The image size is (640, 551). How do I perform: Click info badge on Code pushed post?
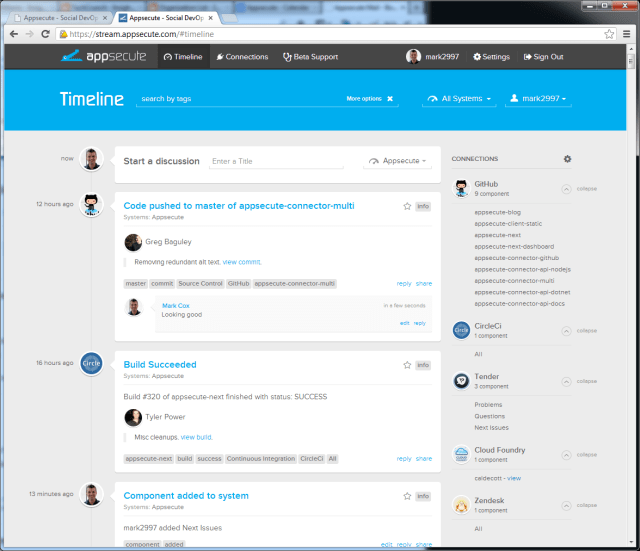click(x=423, y=206)
